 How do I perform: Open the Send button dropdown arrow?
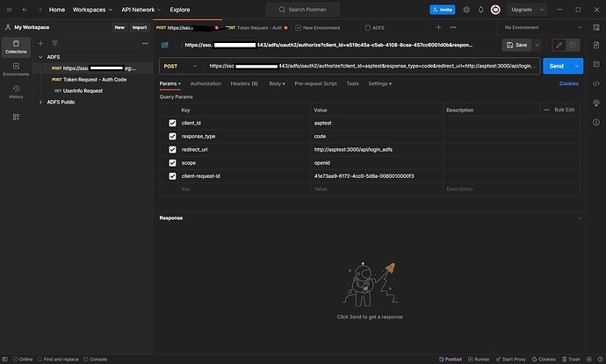pos(577,66)
